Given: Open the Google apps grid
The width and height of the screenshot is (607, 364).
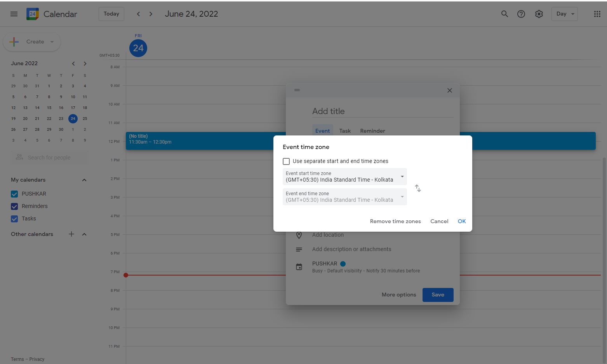Looking at the screenshot, I should click(x=597, y=14).
